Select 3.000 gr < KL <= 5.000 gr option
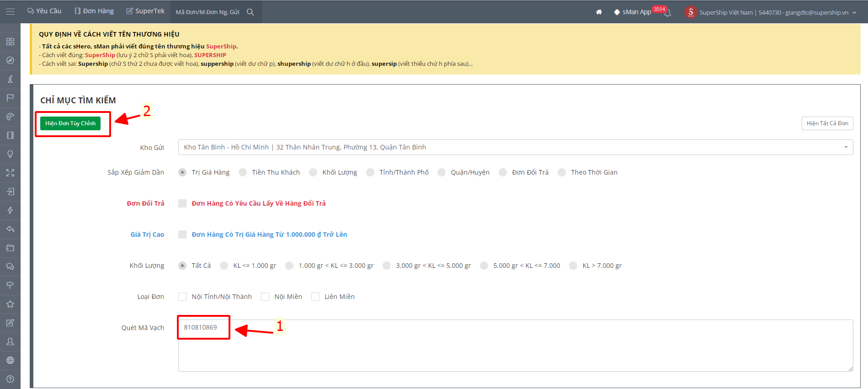The height and width of the screenshot is (389, 868). [387, 266]
